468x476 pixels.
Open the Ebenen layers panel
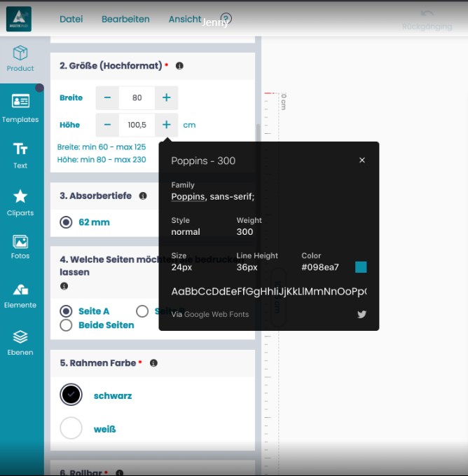pos(20,343)
